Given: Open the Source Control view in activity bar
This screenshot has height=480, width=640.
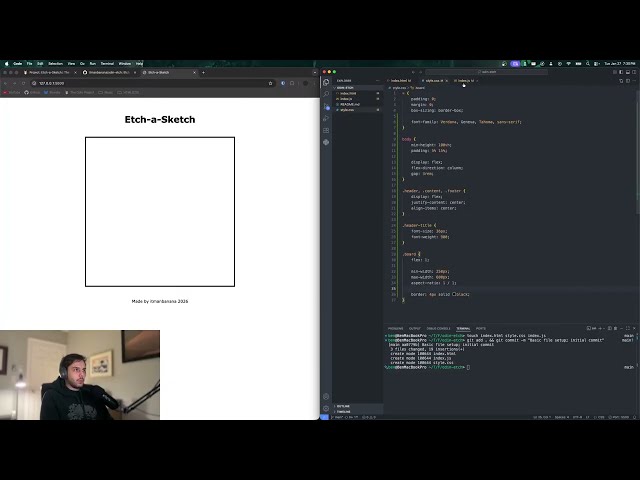Looking at the screenshot, I should pyautogui.click(x=326, y=106).
